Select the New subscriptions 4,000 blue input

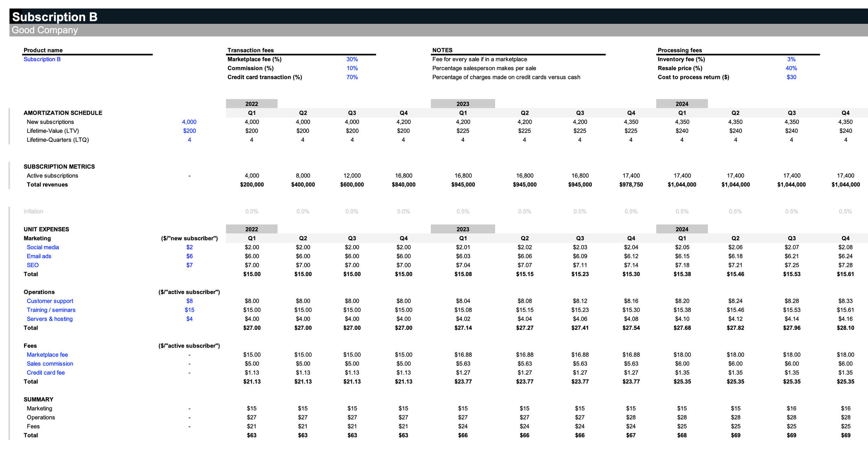189,122
